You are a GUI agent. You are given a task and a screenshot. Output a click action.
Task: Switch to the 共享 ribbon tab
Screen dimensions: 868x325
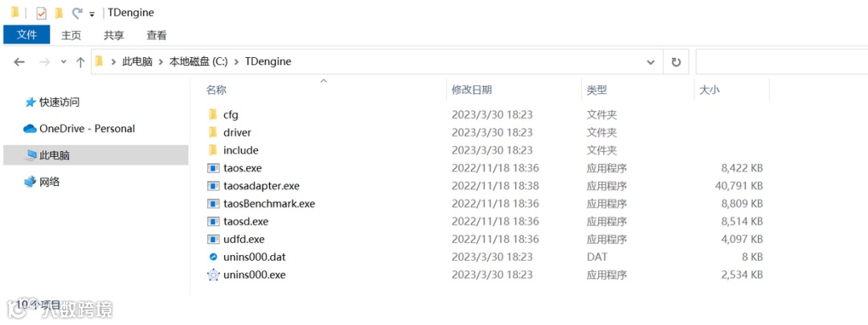[x=113, y=35]
